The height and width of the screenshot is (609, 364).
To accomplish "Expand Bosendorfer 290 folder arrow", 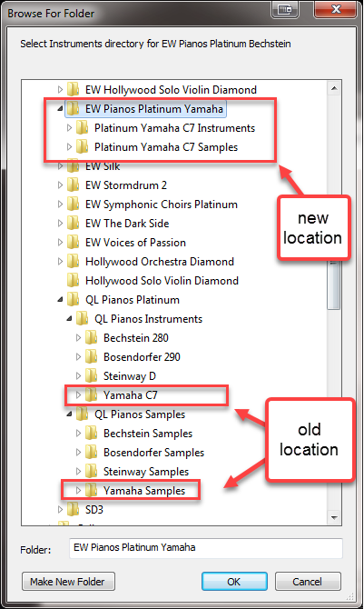I will [x=78, y=356].
